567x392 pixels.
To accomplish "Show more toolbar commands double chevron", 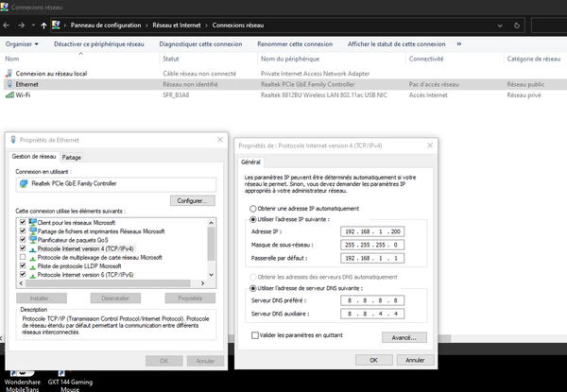I will click(x=459, y=43).
